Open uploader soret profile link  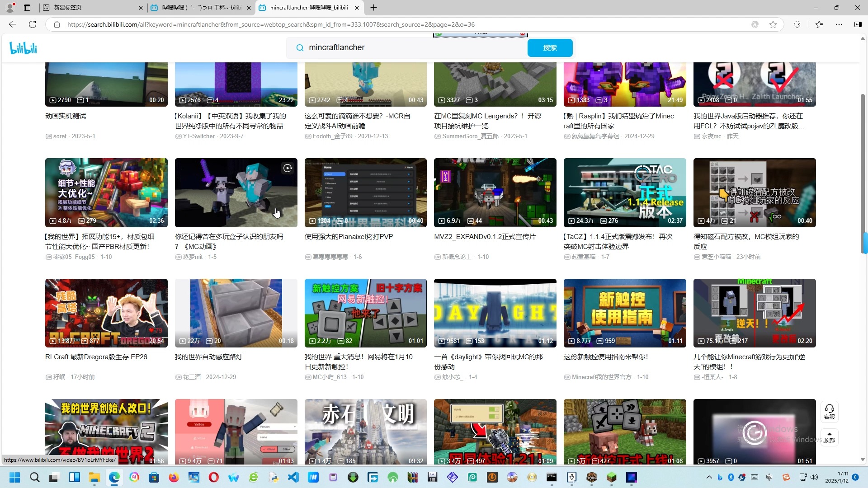[x=60, y=136]
